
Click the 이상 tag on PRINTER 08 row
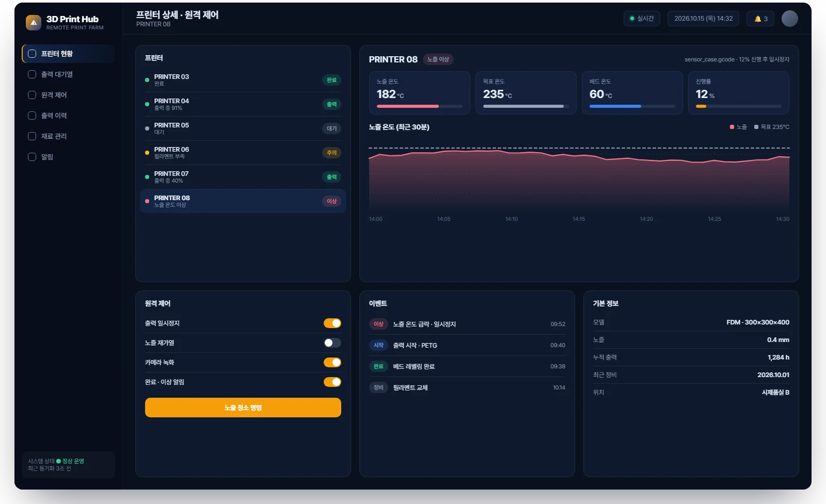pos(331,201)
